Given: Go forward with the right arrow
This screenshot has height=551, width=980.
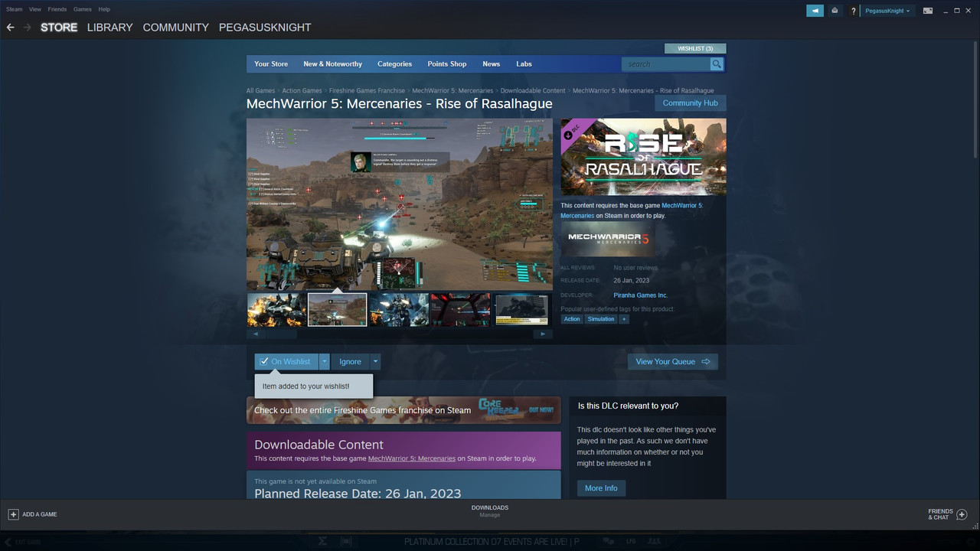Looking at the screenshot, I should 28,27.
